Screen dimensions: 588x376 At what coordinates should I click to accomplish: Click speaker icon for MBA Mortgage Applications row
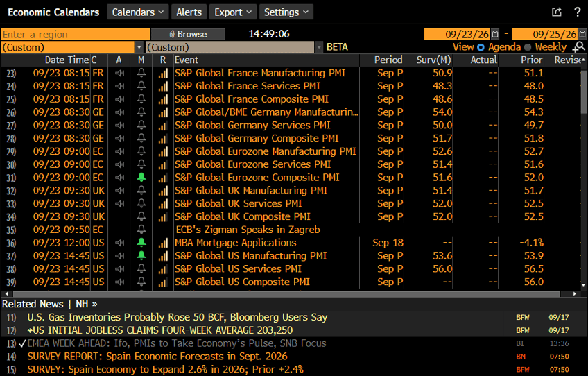(120, 243)
